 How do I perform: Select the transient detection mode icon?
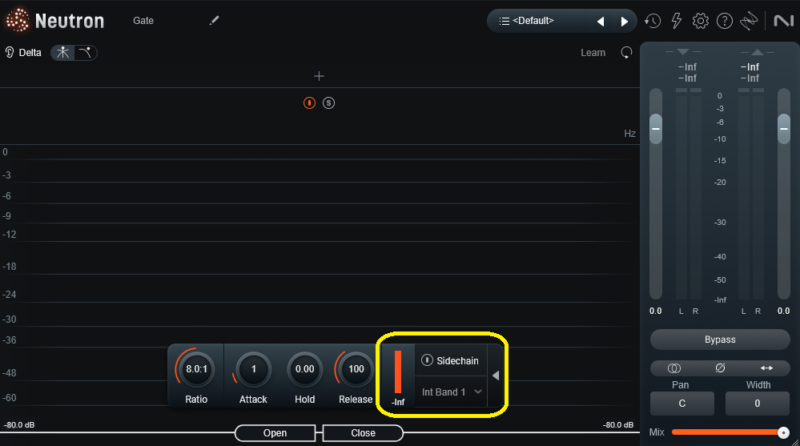(63, 53)
